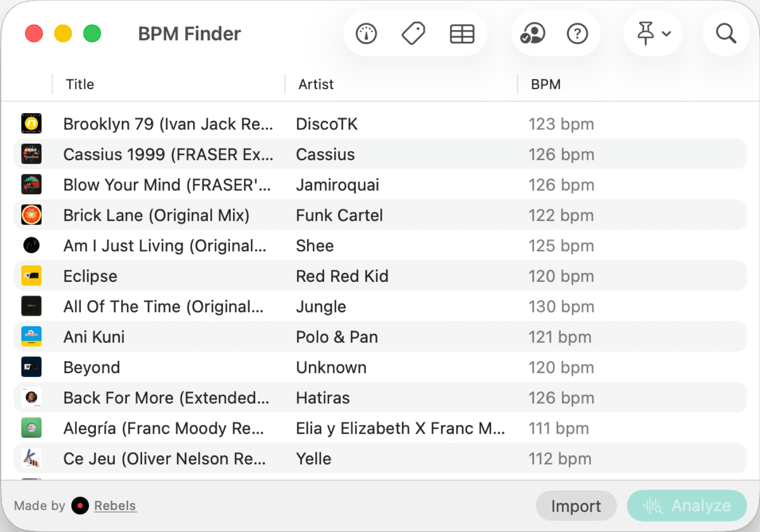760x532 pixels.
Task: Click the Eclipse album artwork thumbnail
Action: pyautogui.click(x=31, y=276)
